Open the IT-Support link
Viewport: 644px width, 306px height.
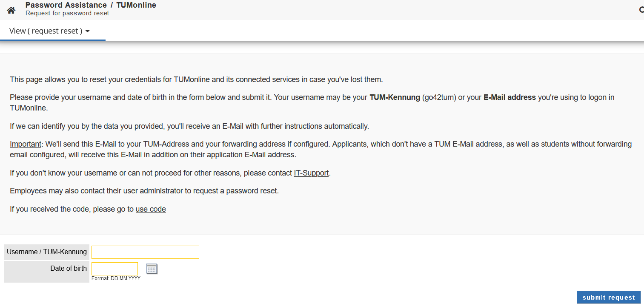[x=311, y=173]
